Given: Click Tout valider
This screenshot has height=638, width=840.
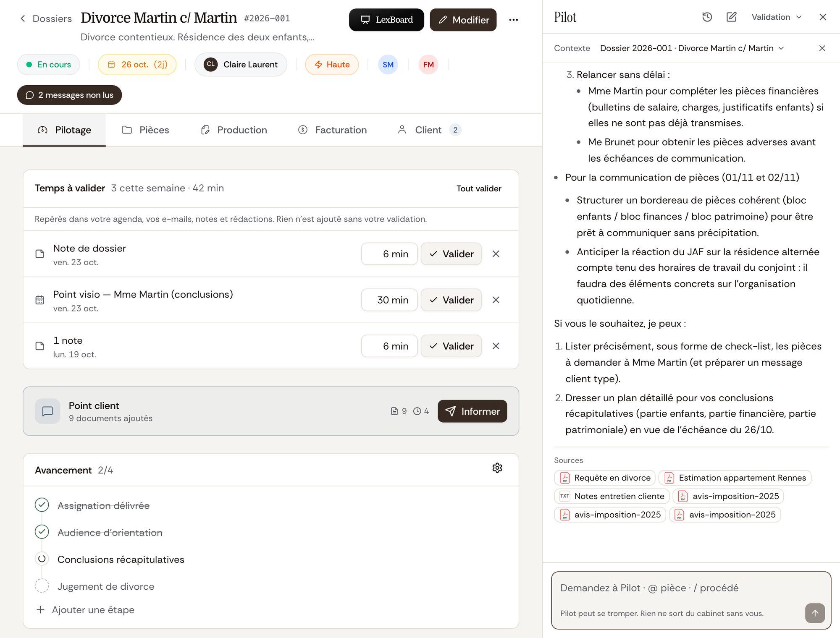Looking at the screenshot, I should (x=479, y=188).
